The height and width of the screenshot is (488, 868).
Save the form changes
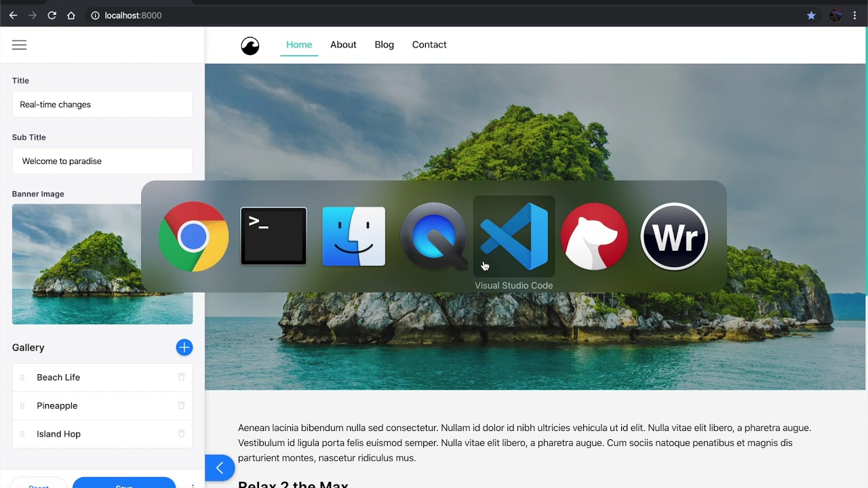tap(124, 483)
